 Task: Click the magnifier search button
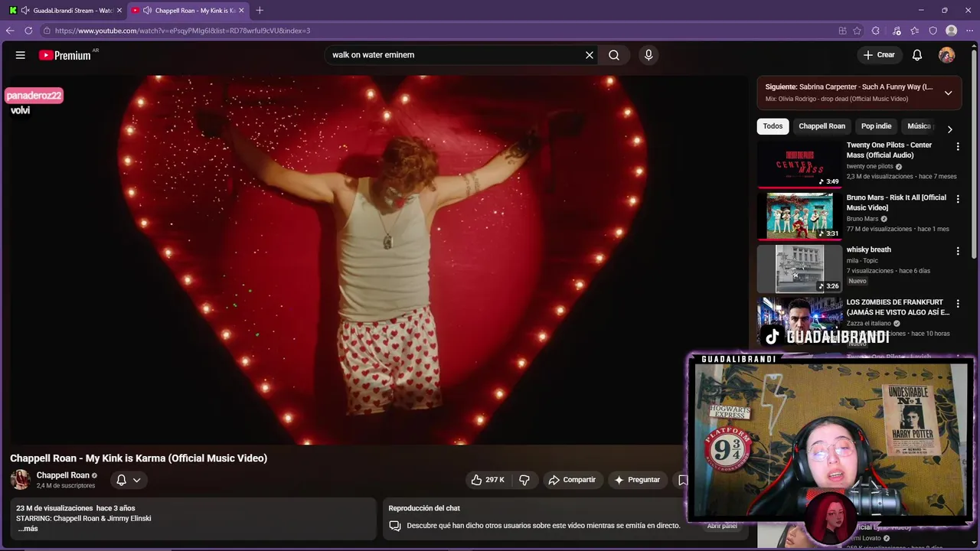pyautogui.click(x=614, y=55)
